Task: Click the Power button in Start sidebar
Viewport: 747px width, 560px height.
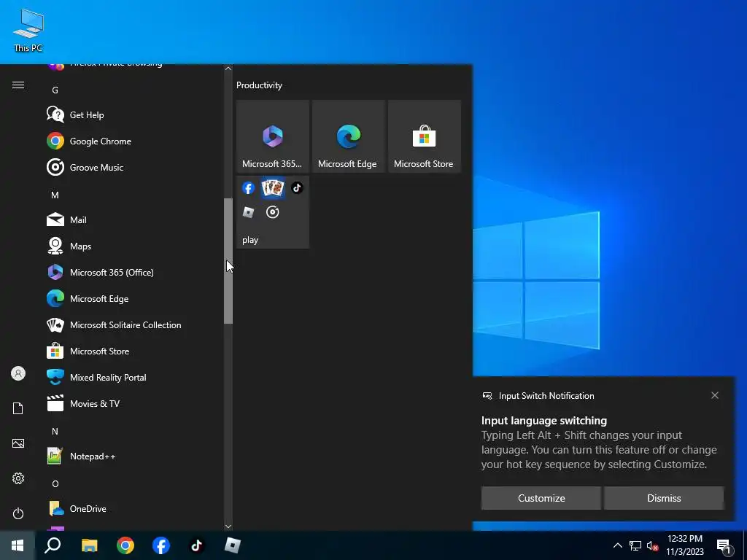Action: [18, 513]
